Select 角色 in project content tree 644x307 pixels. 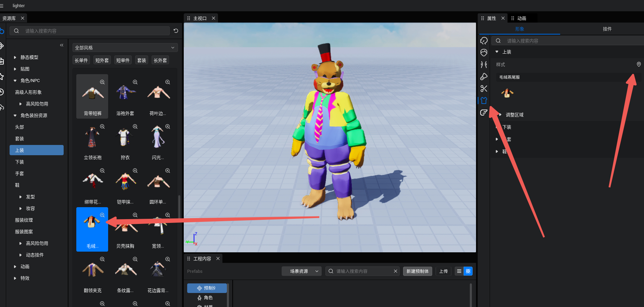[207, 298]
